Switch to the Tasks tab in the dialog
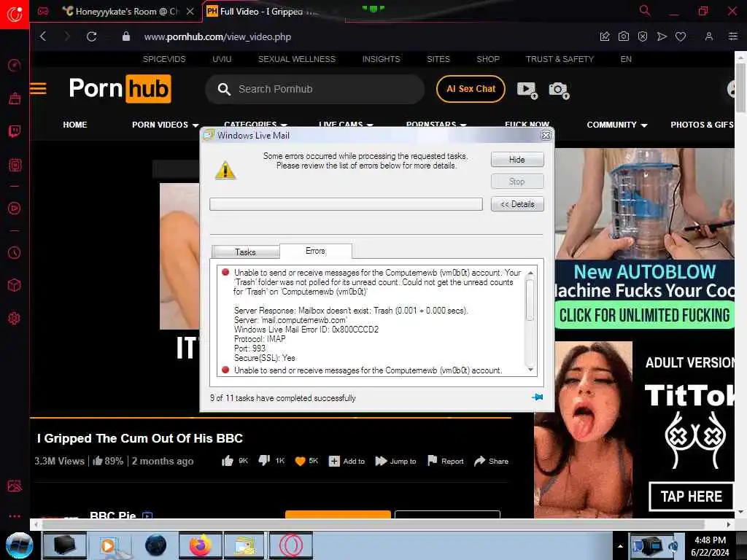This screenshot has width=747, height=560. (245, 252)
